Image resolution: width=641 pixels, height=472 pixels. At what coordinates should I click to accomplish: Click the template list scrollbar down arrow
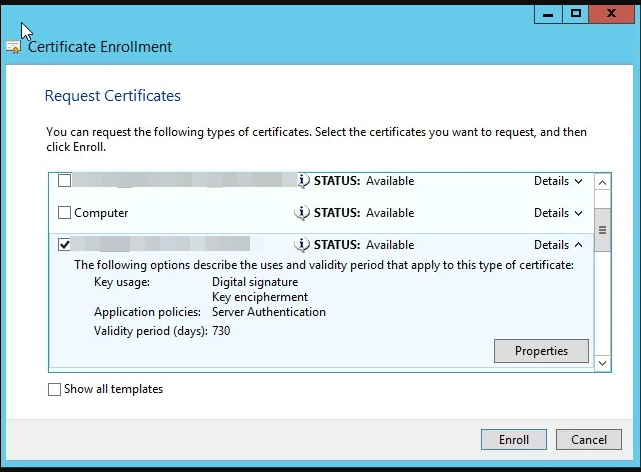pyautogui.click(x=602, y=364)
